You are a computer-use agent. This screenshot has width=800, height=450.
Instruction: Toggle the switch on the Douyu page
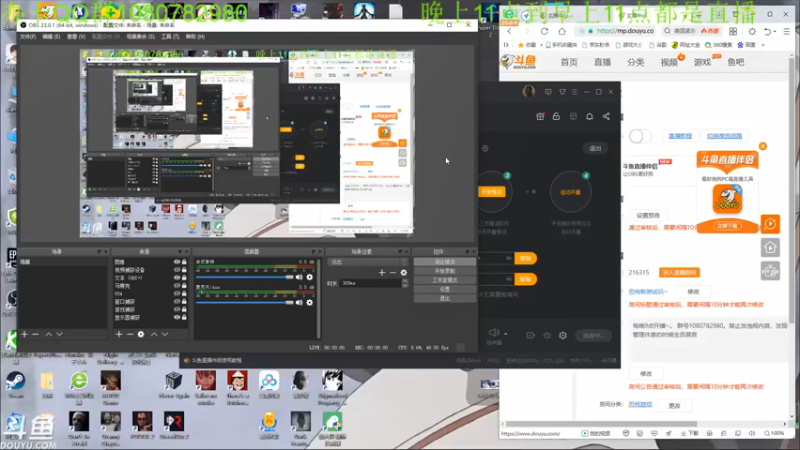click(640, 136)
